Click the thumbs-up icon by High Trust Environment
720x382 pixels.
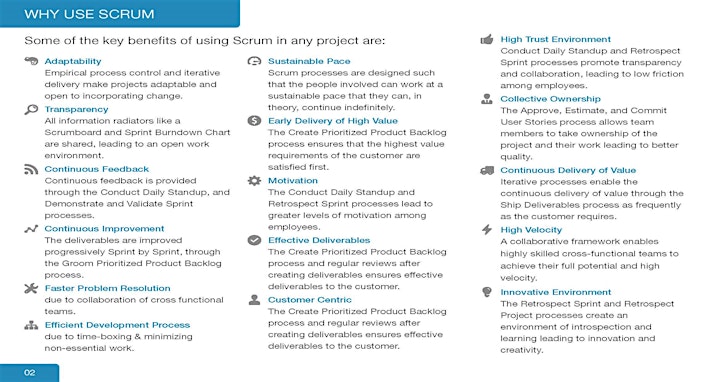[x=487, y=39]
